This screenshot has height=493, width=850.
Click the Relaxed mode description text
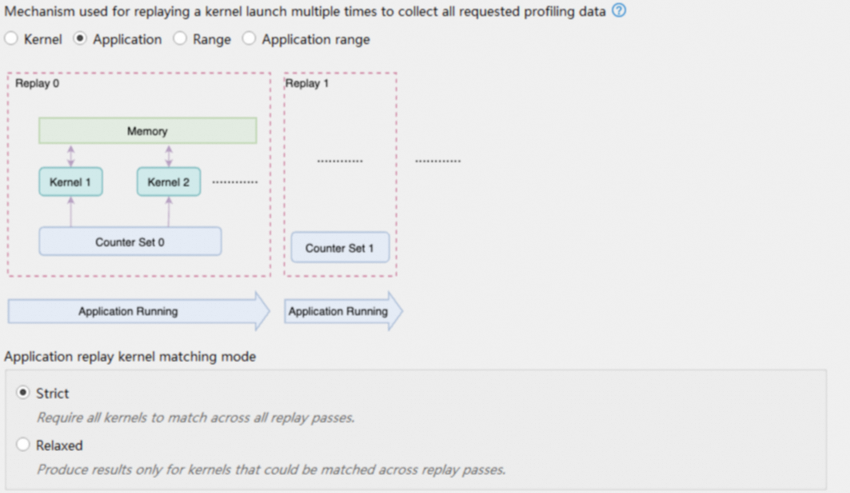coord(270,468)
